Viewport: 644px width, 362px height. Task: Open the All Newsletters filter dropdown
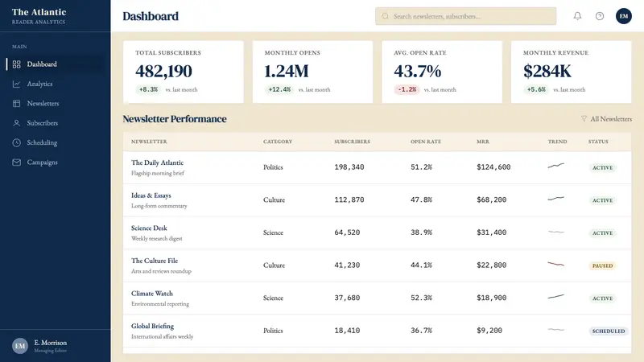tap(606, 118)
